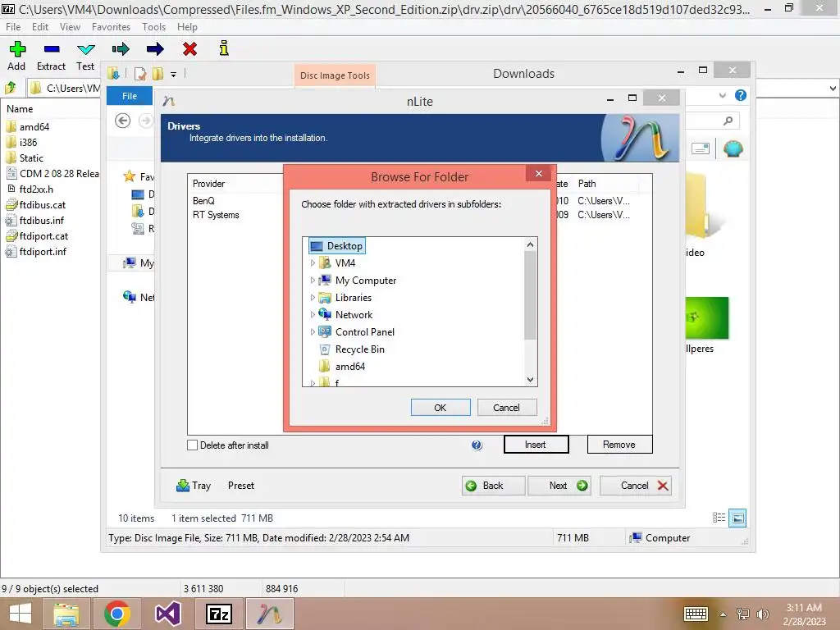Click the Tray icon in nLite
840x630 pixels.
click(183, 486)
